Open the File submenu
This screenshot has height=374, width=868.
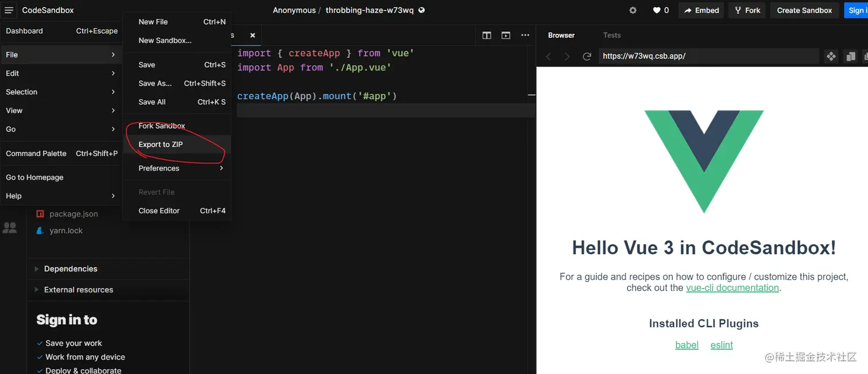61,54
